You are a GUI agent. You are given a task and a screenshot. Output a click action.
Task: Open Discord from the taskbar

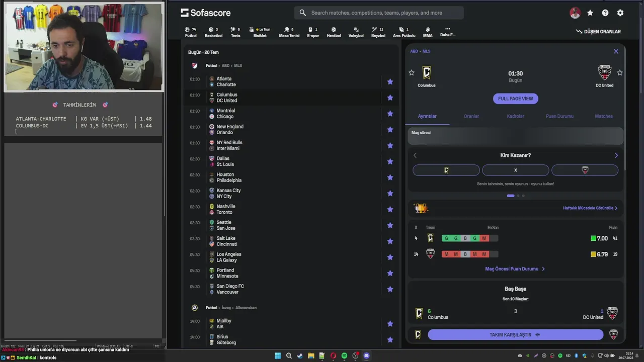pyautogui.click(x=366, y=355)
